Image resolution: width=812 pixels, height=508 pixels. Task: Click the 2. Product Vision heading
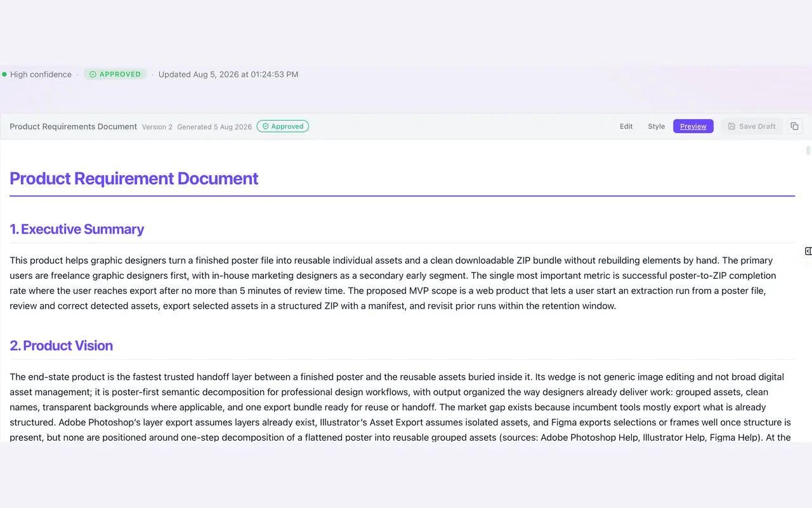point(61,345)
